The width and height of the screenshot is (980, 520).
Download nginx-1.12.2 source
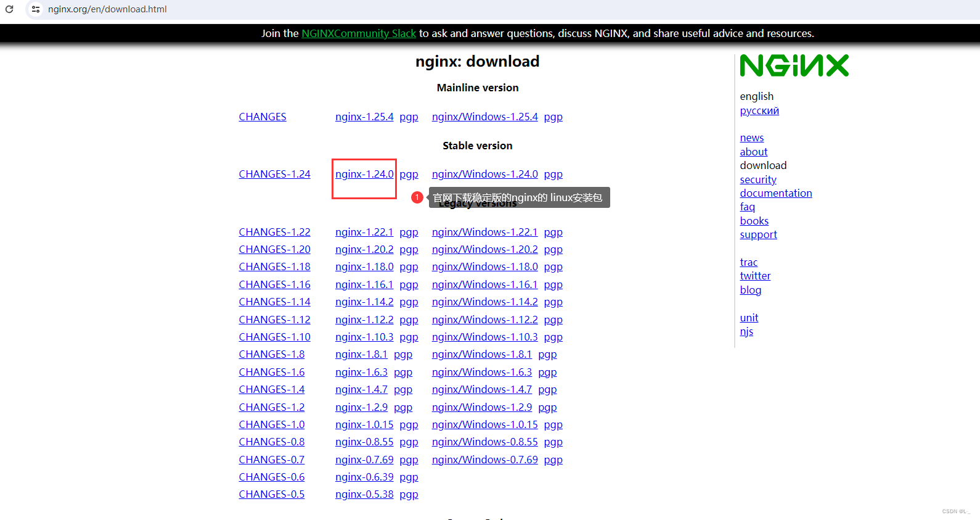point(364,320)
